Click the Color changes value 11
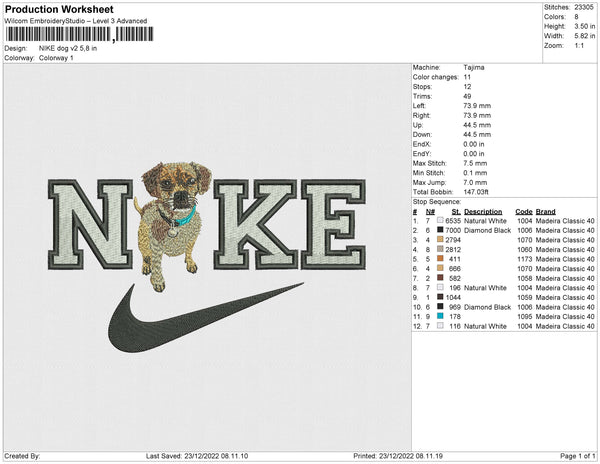Viewport: 600px width, 464px height. click(x=467, y=77)
